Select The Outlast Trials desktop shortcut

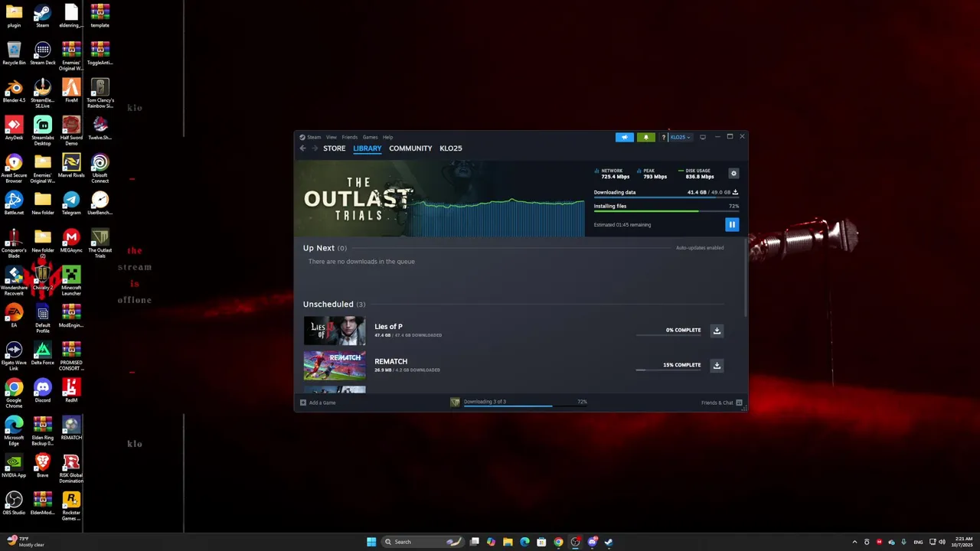pyautogui.click(x=100, y=243)
